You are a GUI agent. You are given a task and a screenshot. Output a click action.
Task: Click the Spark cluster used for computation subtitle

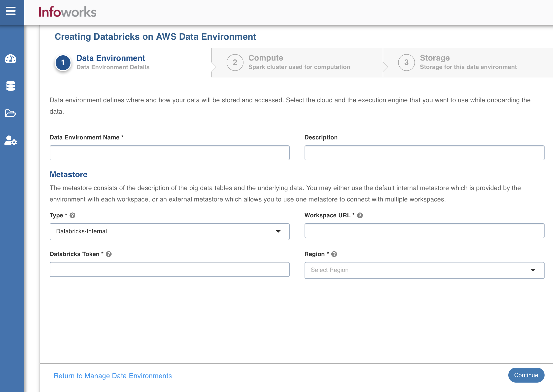coord(299,67)
